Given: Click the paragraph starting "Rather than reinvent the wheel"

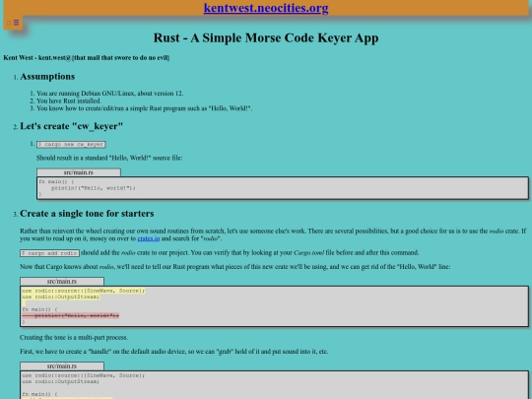Looking at the screenshot, I should coord(273,234).
